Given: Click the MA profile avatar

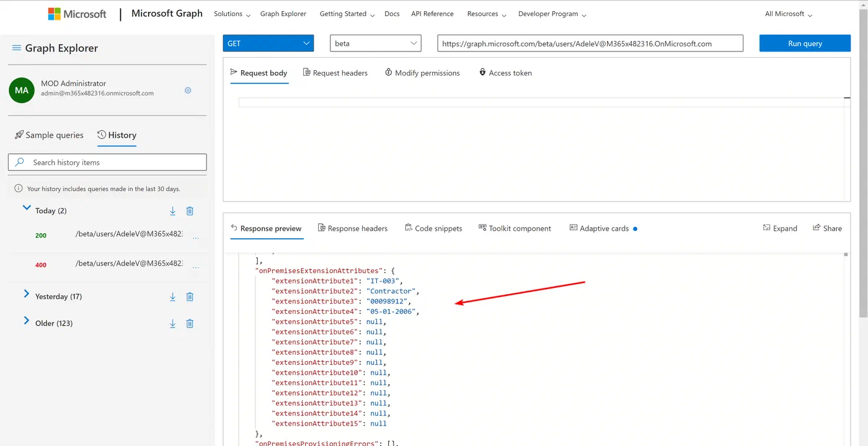Looking at the screenshot, I should [x=22, y=90].
